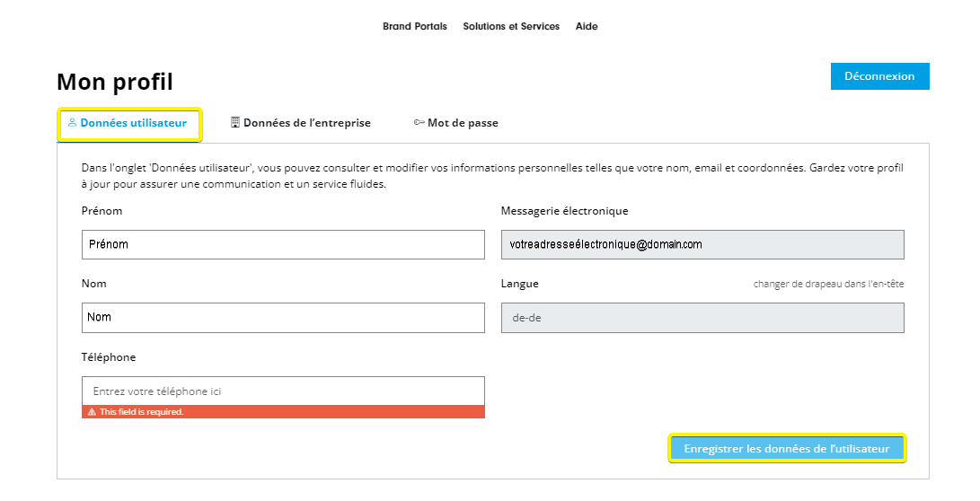The width and height of the screenshot is (980, 501).
Task: Click the building icon for company data
Action: (235, 122)
